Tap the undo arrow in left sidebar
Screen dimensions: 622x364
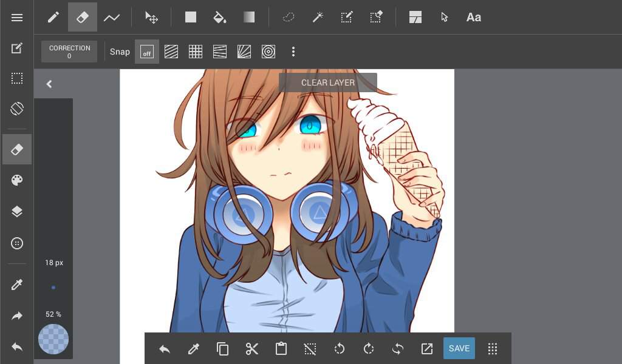click(16, 347)
